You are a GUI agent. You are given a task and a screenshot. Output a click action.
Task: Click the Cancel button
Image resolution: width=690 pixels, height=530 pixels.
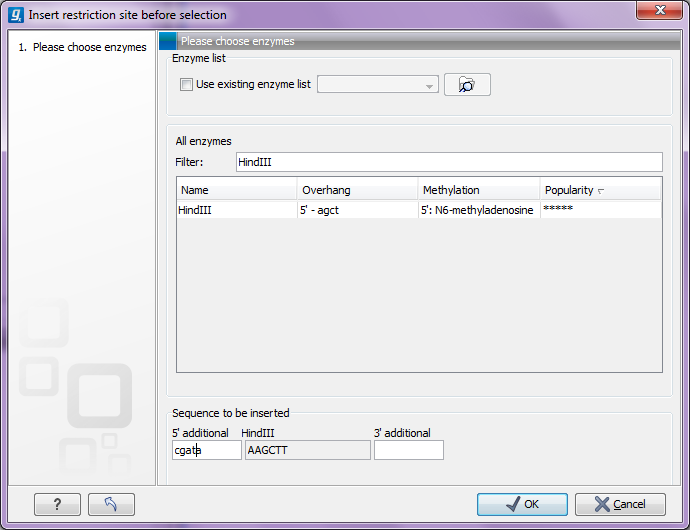620,504
